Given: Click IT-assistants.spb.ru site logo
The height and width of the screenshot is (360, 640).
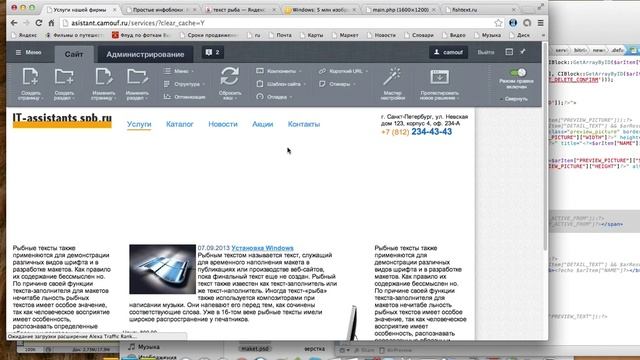Looking at the screenshot, I should [62, 120].
